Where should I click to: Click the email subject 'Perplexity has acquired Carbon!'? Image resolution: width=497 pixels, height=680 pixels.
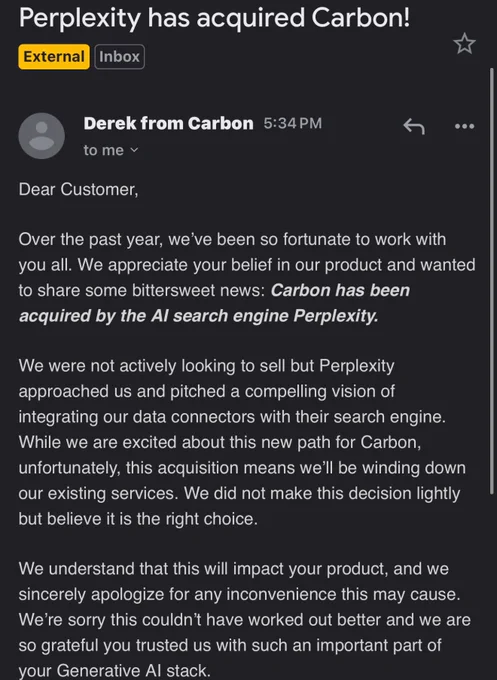coord(214,18)
